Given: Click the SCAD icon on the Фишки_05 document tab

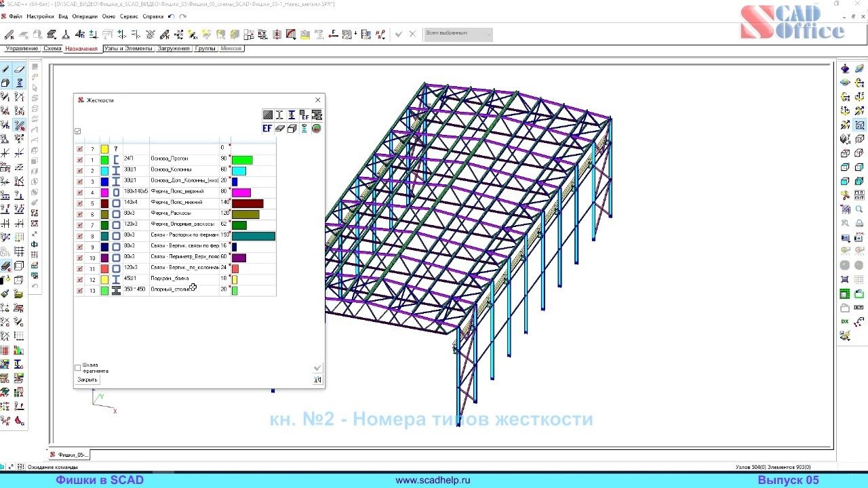Looking at the screenshot, I should pos(52,455).
